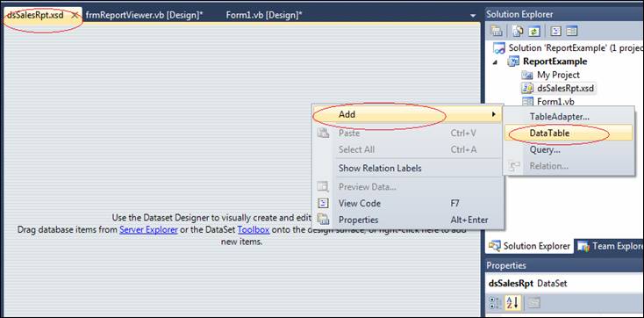This screenshot has height=318, width=644.
Task: Open the Server Explorer link
Action: [x=148, y=230]
